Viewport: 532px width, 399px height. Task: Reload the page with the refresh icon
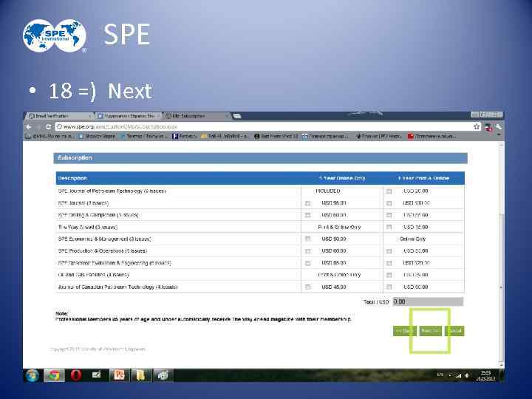coord(49,127)
